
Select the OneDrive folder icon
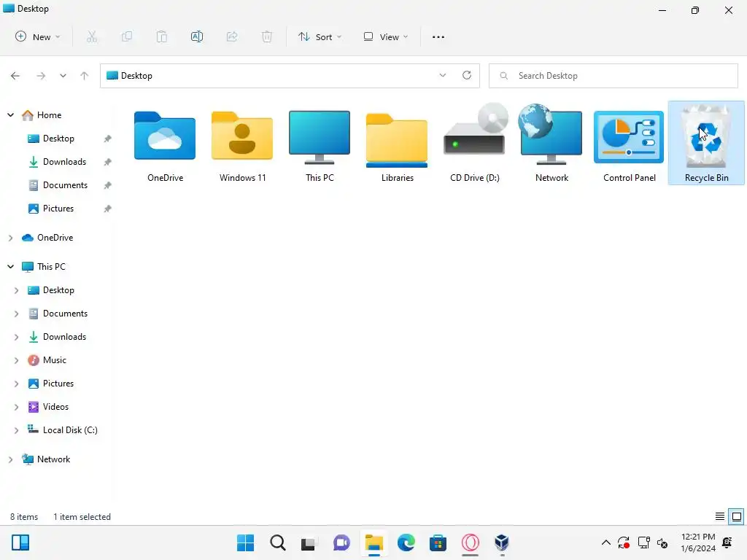(165, 144)
